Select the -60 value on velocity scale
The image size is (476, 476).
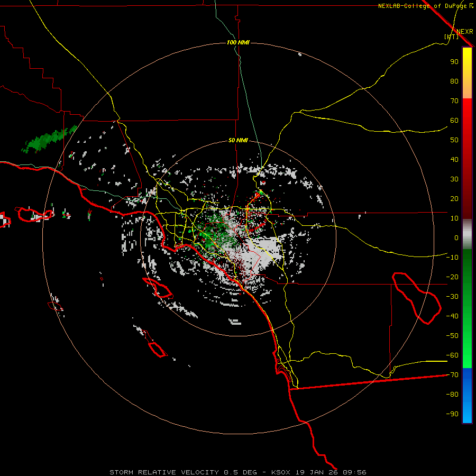coord(452,355)
